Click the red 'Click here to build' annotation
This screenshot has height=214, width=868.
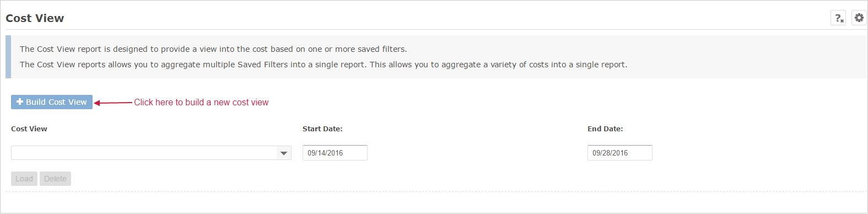201,102
